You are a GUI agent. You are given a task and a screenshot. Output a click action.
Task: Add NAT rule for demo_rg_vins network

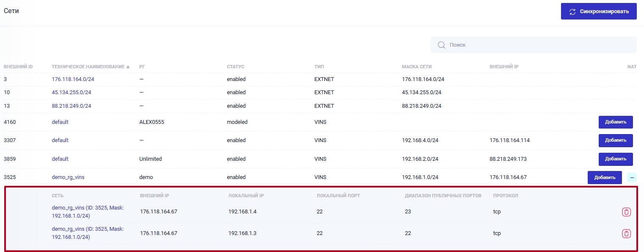pos(604,177)
